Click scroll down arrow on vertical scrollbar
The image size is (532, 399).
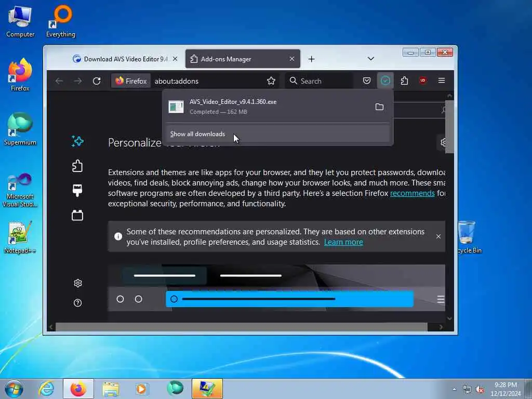click(449, 318)
